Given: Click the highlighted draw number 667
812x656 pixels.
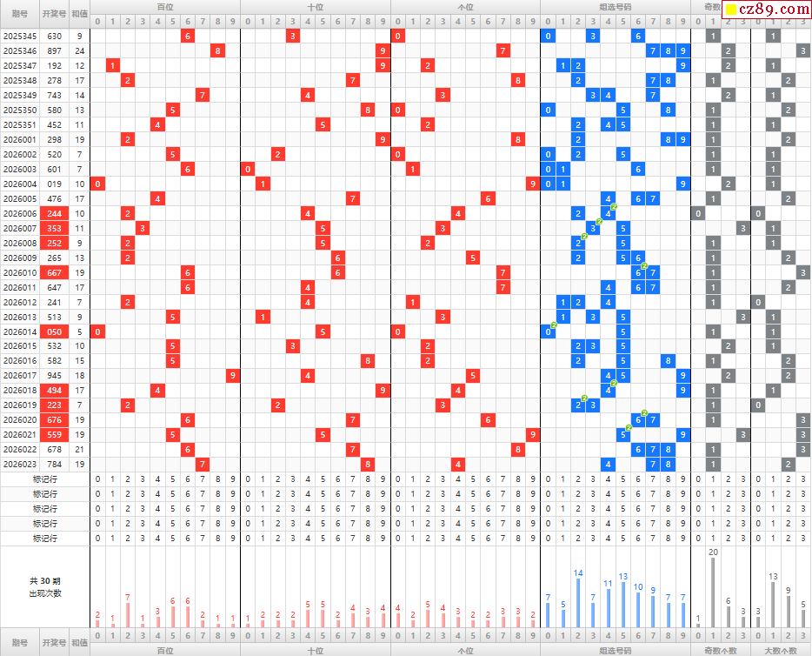Looking at the screenshot, I should click(x=54, y=272).
